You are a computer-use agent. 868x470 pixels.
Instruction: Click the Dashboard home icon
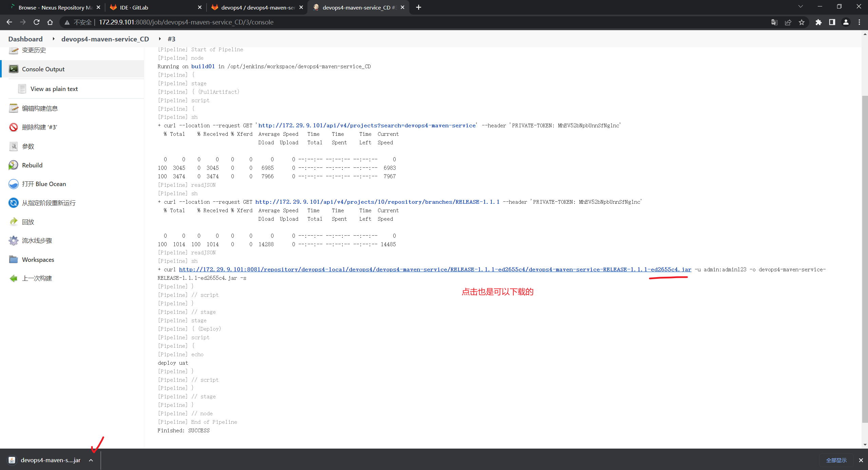tap(25, 39)
